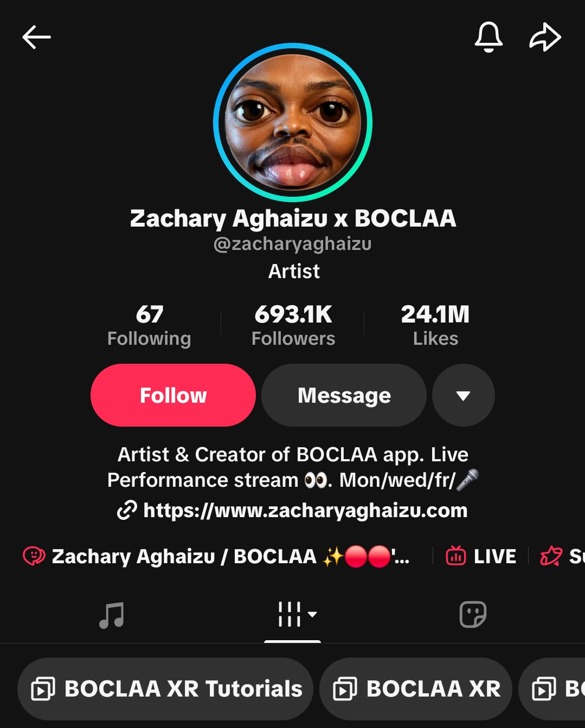Open the music note tab
The width and height of the screenshot is (585, 728).
[x=112, y=615]
